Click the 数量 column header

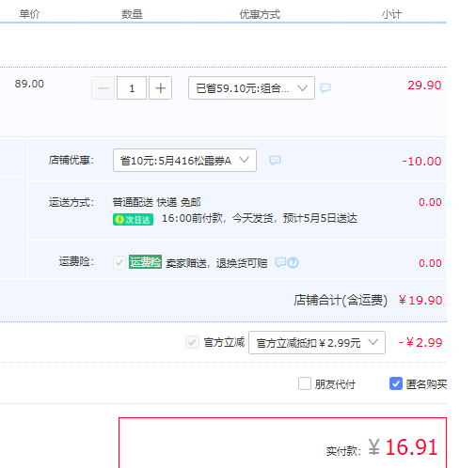[x=132, y=14]
